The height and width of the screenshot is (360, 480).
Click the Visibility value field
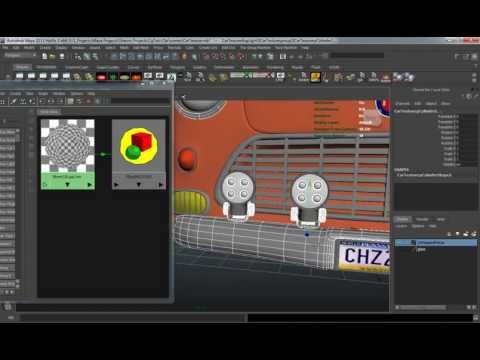click(x=470, y=164)
